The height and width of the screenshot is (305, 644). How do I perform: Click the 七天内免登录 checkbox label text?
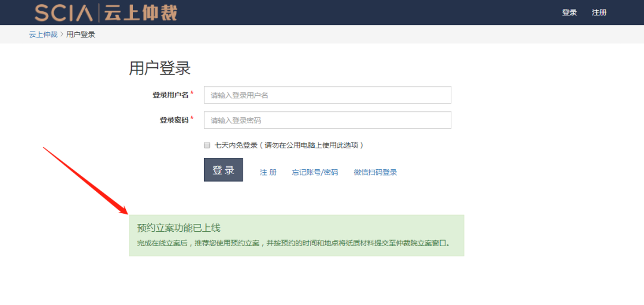(289, 145)
